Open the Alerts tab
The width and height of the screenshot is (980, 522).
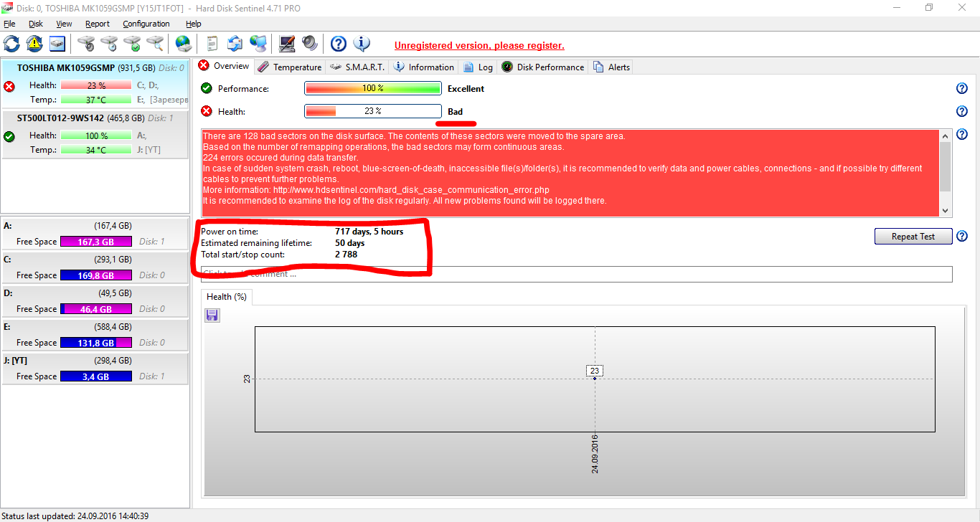(x=611, y=67)
